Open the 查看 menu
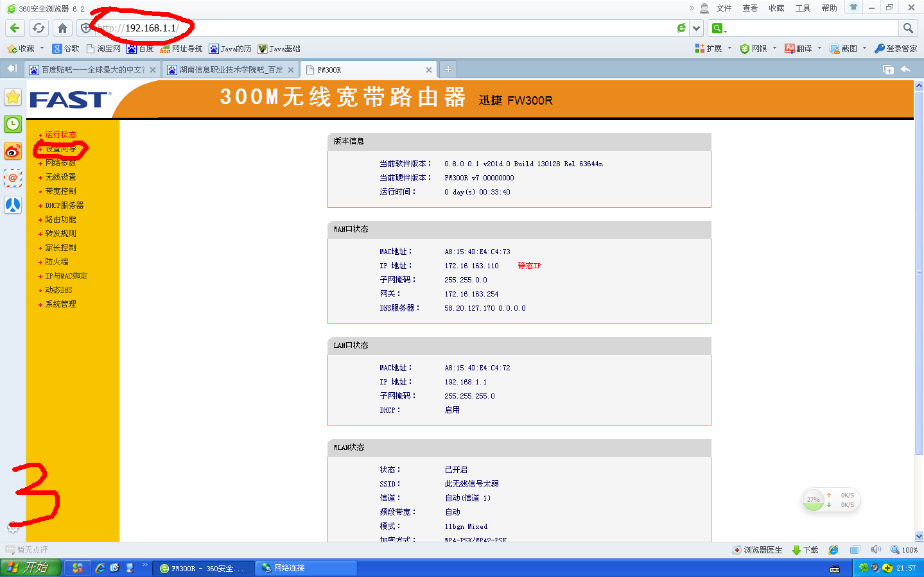The image size is (924, 577). tap(750, 8)
